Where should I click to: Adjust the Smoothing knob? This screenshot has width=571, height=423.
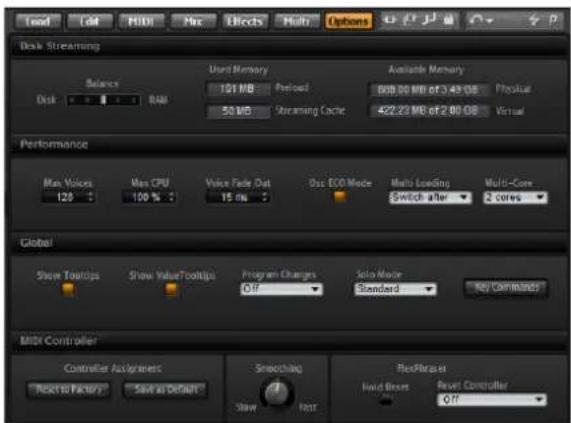tap(277, 393)
